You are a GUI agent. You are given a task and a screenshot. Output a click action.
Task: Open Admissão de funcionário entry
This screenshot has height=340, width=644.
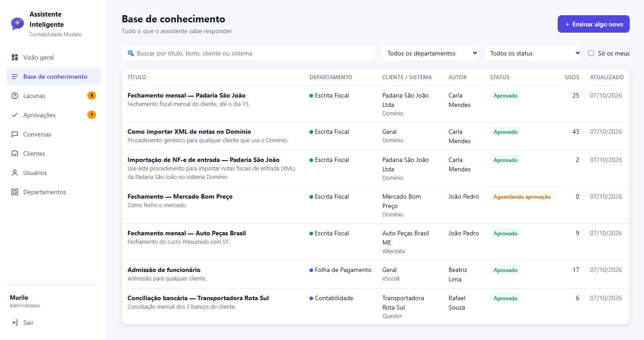pyautogui.click(x=164, y=270)
